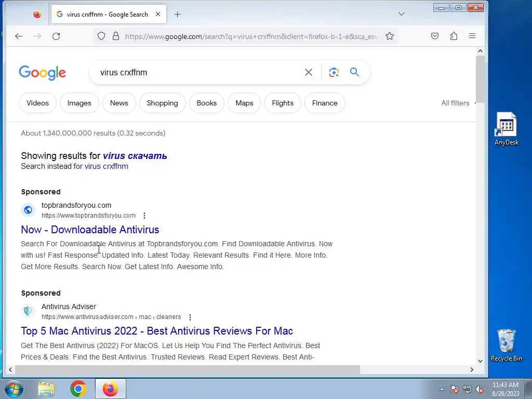Click inside the Google search field
Screen dimensions: 532x399
click(200, 72)
